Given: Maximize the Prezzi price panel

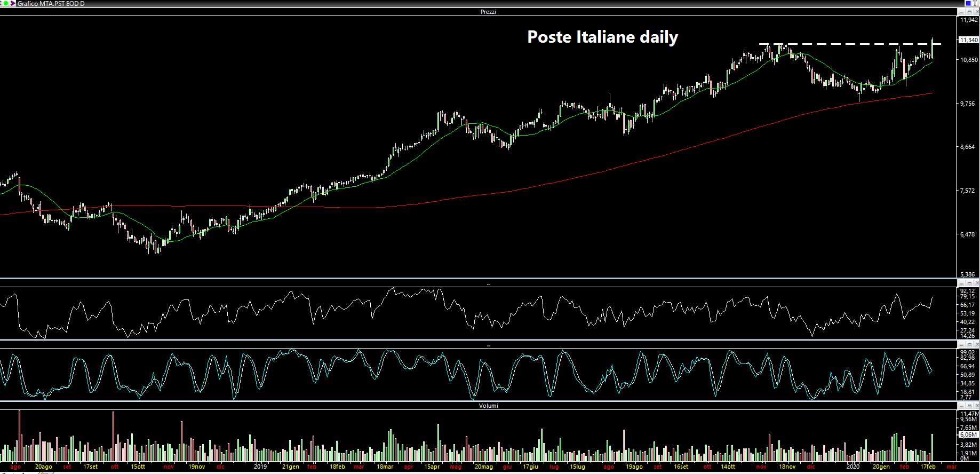Looking at the screenshot, I should pos(969,12).
